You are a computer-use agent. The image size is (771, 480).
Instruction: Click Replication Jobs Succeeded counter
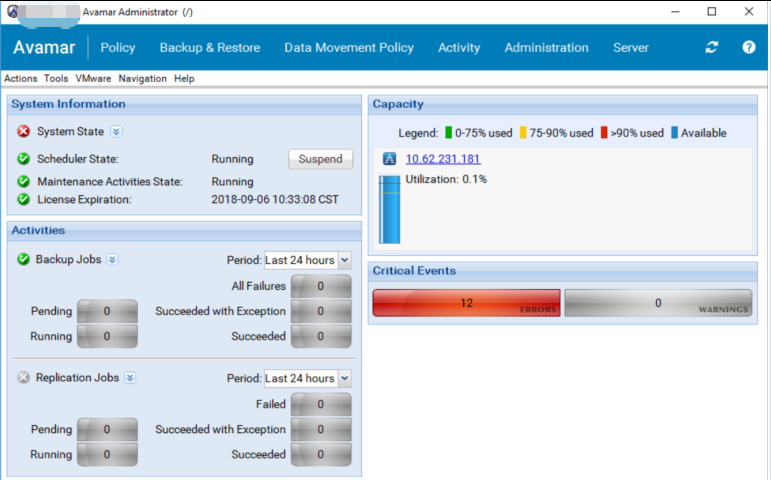point(321,454)
